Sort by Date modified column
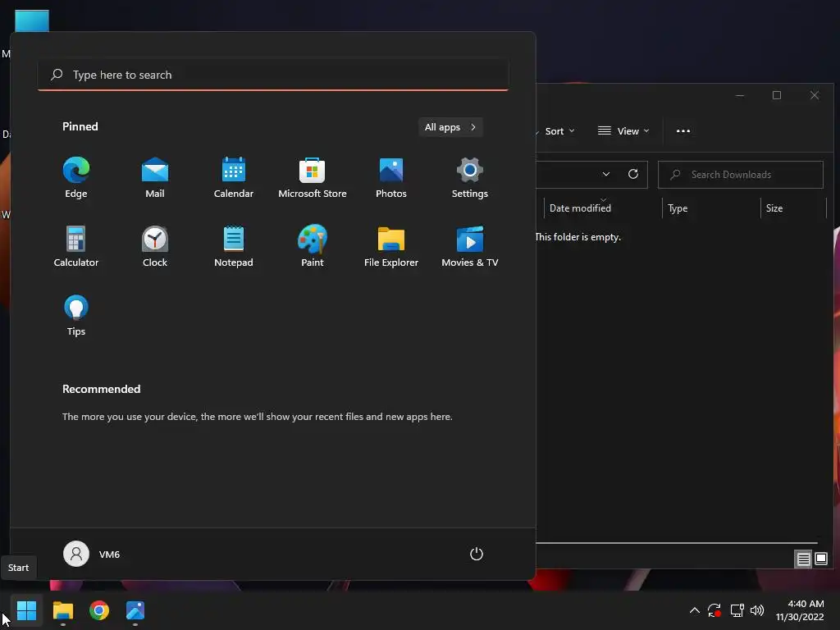 [x=603, y=208]
